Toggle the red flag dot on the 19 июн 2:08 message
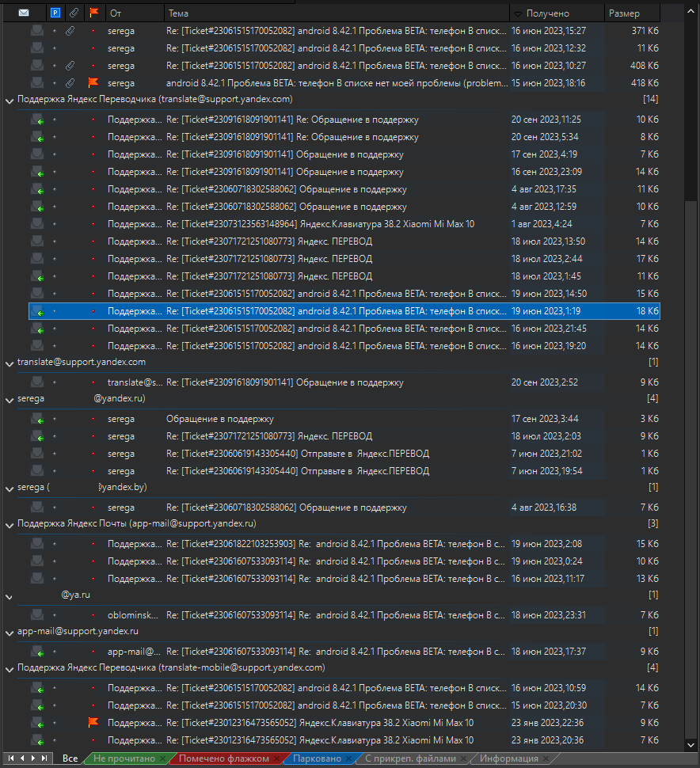Screen dimensions: 700x768 (93, 544)
